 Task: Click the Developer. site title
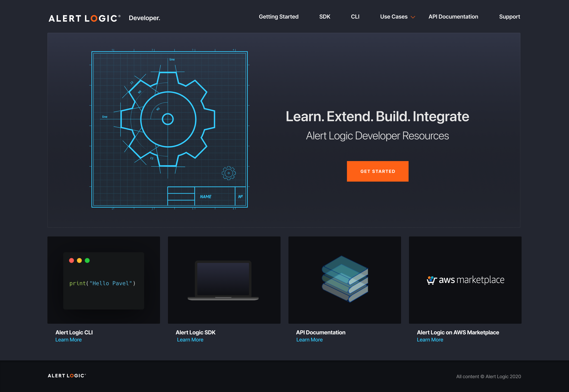click(145, 18)
